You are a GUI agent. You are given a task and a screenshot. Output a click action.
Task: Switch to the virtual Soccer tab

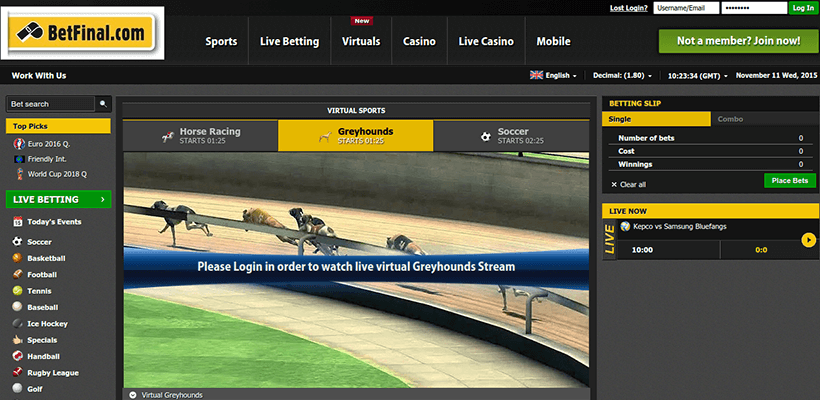point(511,136)
